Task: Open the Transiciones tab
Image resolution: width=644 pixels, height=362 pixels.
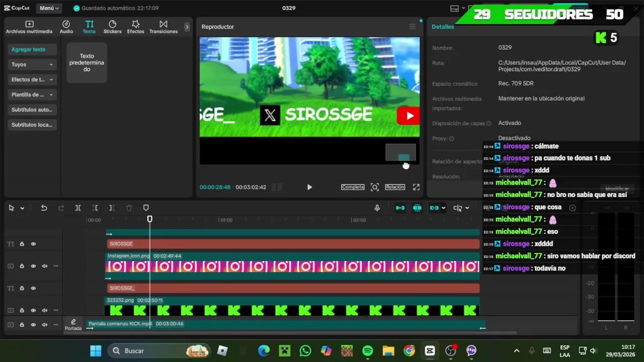Action: (x=164, y=27)
